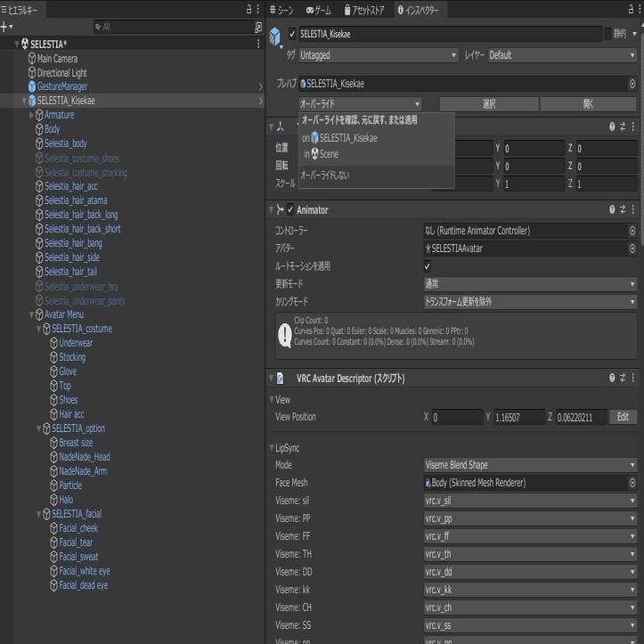Click the 開く prefab button
The height and width of the screenshot is (644, 644).
click(x=588, y=104)
